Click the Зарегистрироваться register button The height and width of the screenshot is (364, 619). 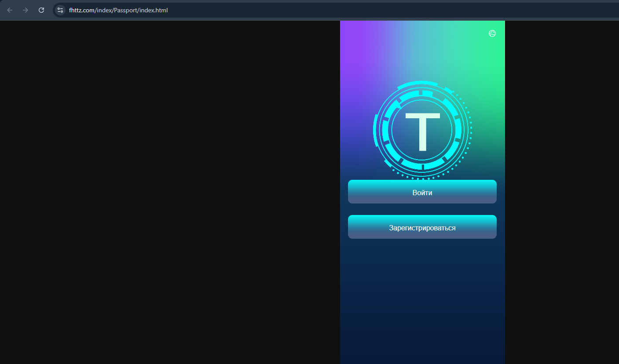click(x=422, y=227)
